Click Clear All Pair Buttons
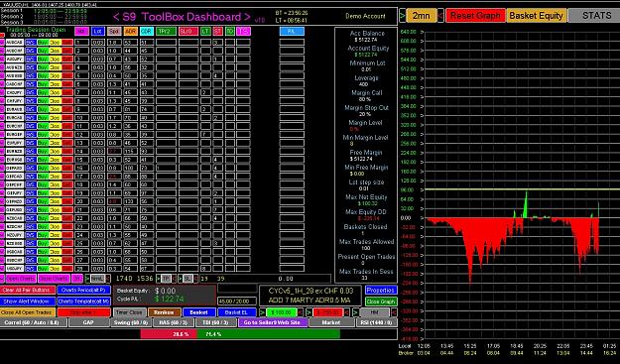 coord(28,290)
